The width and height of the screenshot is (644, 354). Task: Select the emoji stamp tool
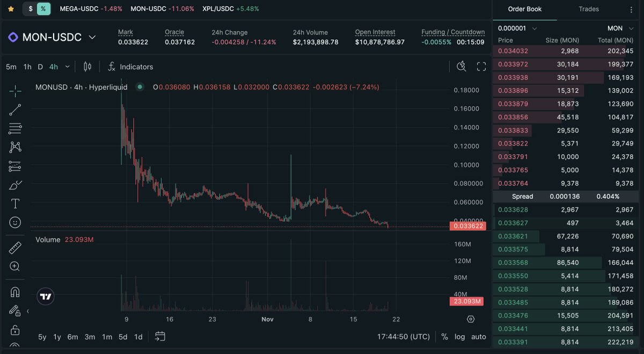click(14, 222)
